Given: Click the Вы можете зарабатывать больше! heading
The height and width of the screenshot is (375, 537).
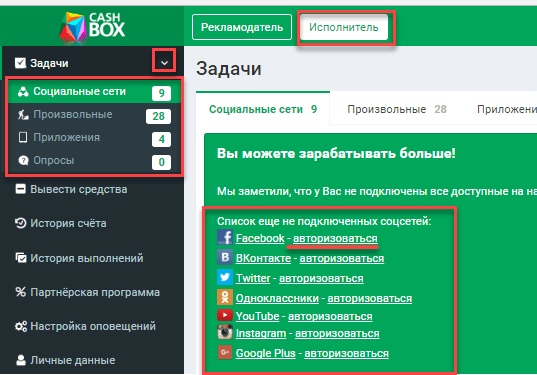Looking at the screenshot, I should (x=336, y=153).
